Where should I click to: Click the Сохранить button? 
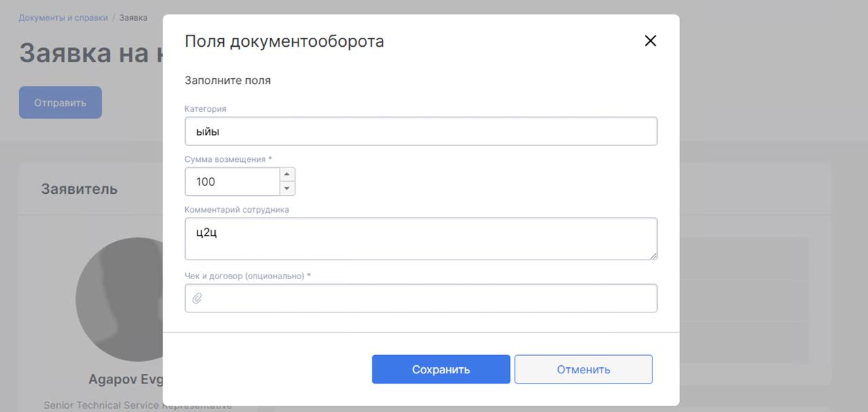pyautogui.click(x=441, y=369)
